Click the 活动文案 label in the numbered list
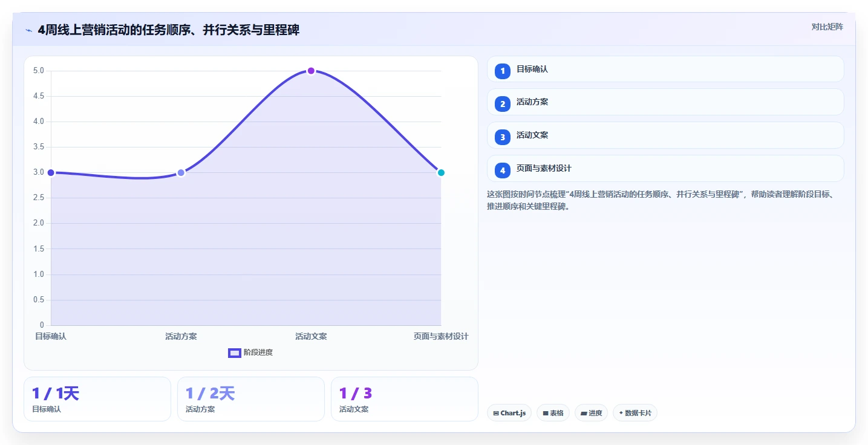The height and width of the screenshot is (445, 868). click(532, 135)
